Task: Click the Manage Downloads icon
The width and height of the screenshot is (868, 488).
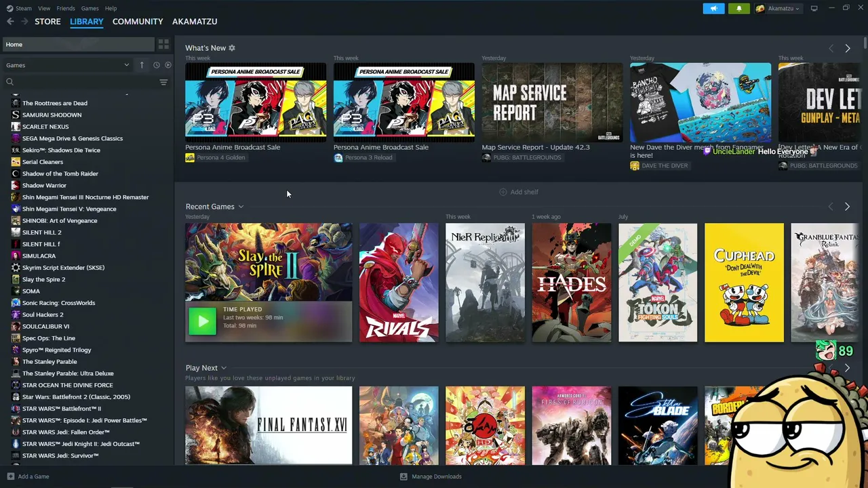Action: click(403, 476)
